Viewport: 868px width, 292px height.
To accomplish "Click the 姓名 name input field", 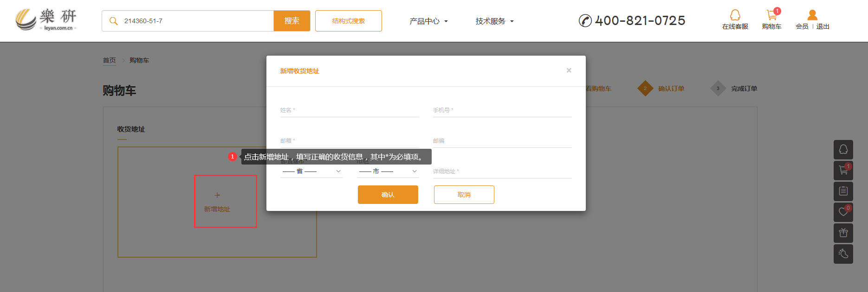I will pos(349,110).
